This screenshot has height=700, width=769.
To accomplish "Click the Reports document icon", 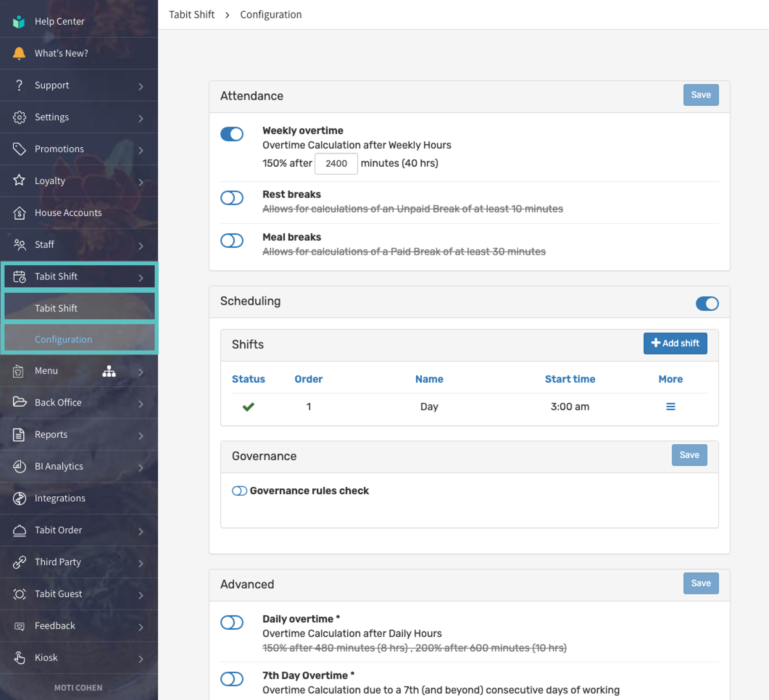I will pyautogui.click(x=19, y=434).
